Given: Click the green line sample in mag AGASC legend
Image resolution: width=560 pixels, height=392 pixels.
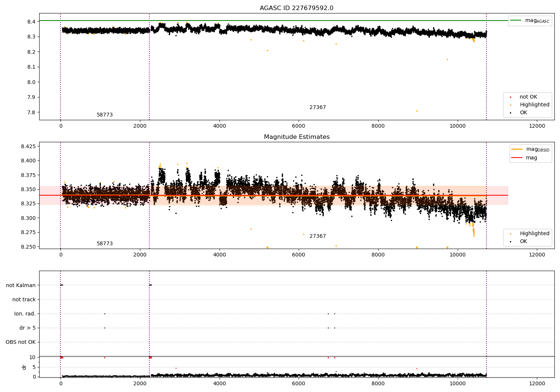Looking at the screenshot, I should click(x=516, y=21).
